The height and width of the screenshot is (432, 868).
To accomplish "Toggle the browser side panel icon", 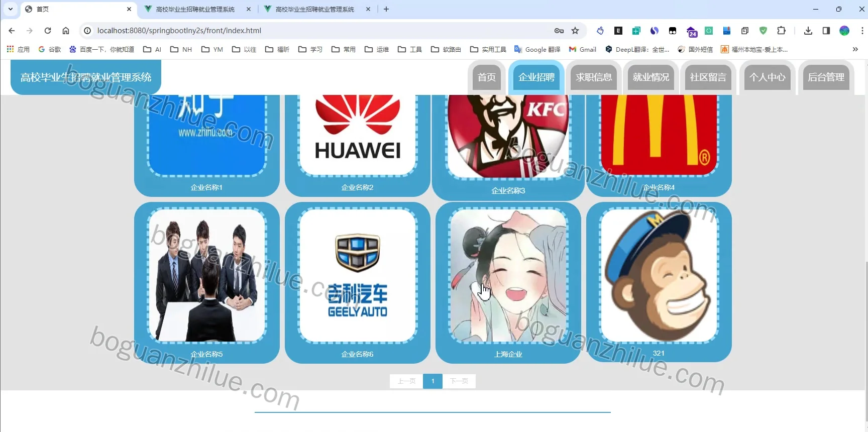I will pos(826,31).
